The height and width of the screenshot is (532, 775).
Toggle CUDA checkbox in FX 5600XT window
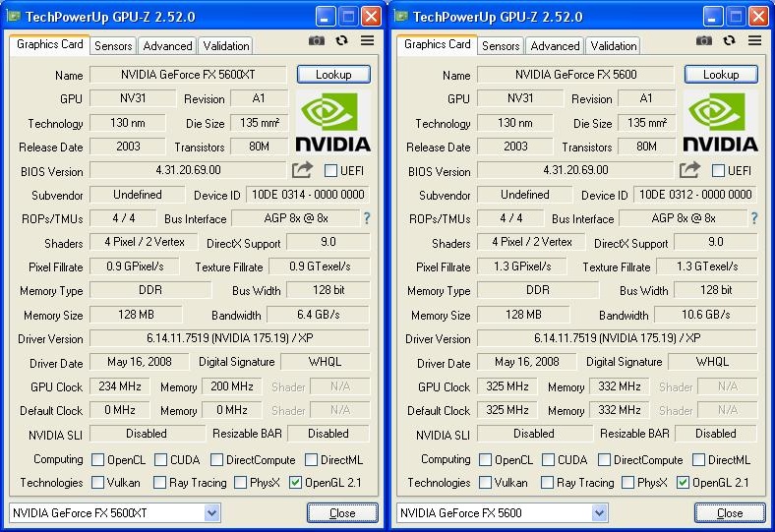coord(160,460)
